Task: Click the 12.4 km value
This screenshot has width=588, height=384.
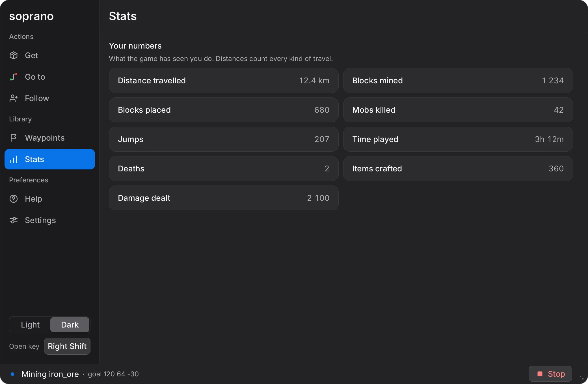Action: (314, 80)
